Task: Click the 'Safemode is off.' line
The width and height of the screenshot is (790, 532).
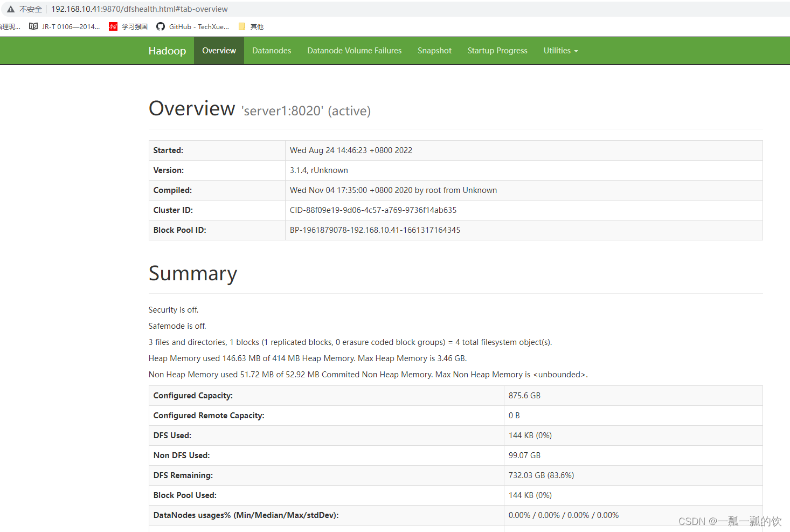Action: click(177, 326)
